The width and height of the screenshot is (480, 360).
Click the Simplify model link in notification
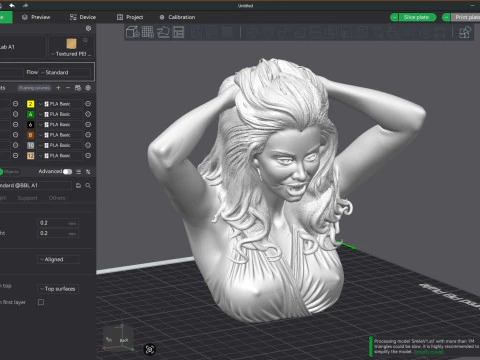pyautogui.click(x=429, y=352)
